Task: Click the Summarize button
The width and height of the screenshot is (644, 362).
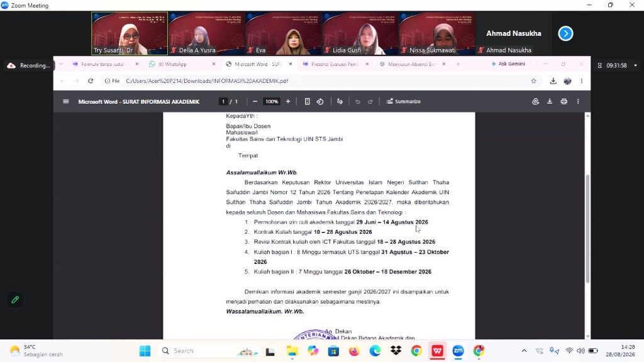Action: (x=403, y=101)
